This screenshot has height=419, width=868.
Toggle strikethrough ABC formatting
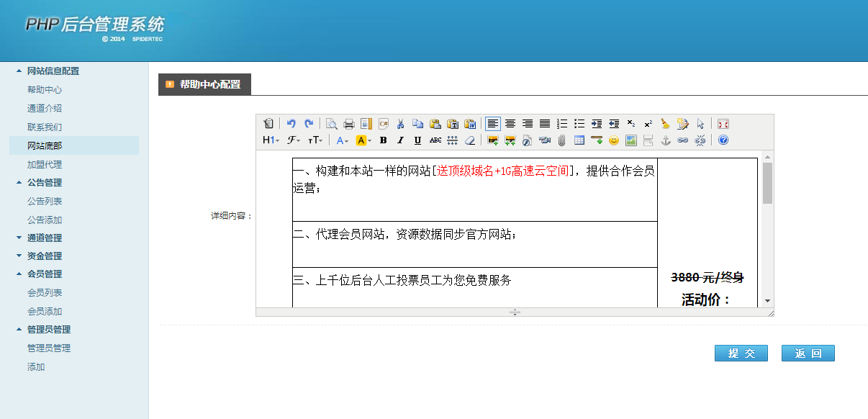pos(435,140)
